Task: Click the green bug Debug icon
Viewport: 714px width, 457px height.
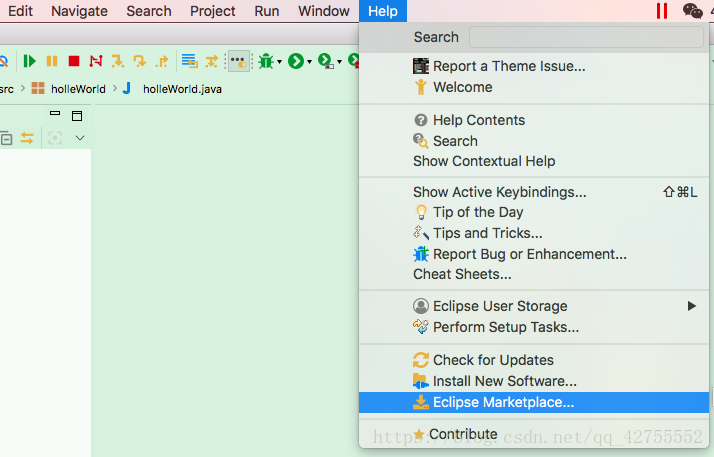Action: 266,61
